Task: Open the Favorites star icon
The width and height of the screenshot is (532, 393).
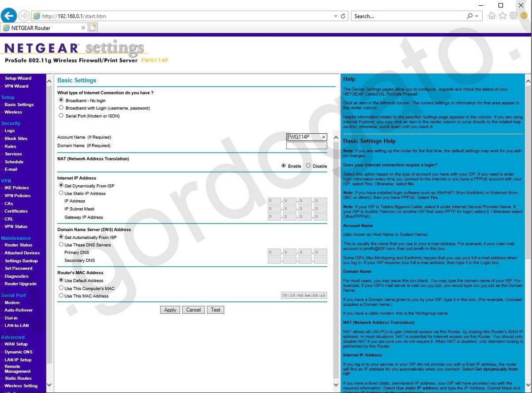Action: click(503, 16)
